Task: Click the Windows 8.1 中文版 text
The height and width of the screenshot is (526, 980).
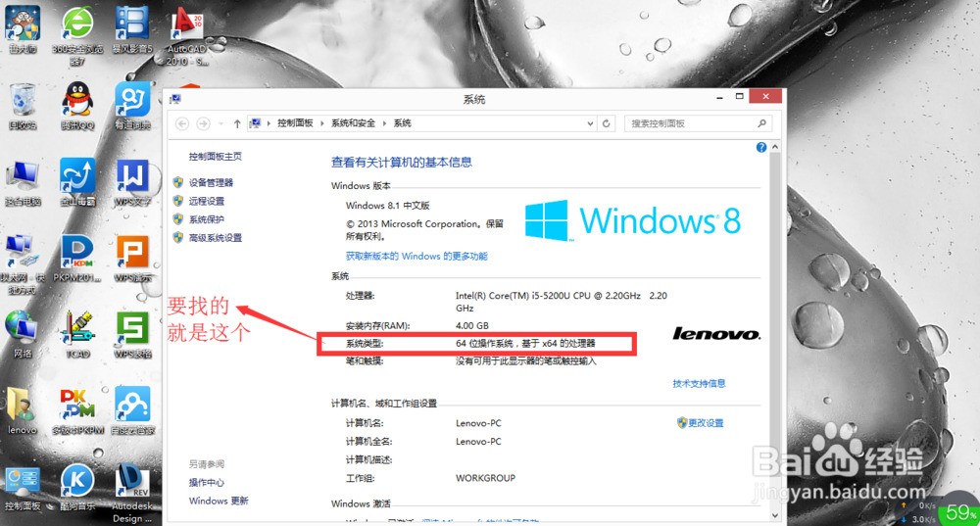Action: click(x=387, y=206)
